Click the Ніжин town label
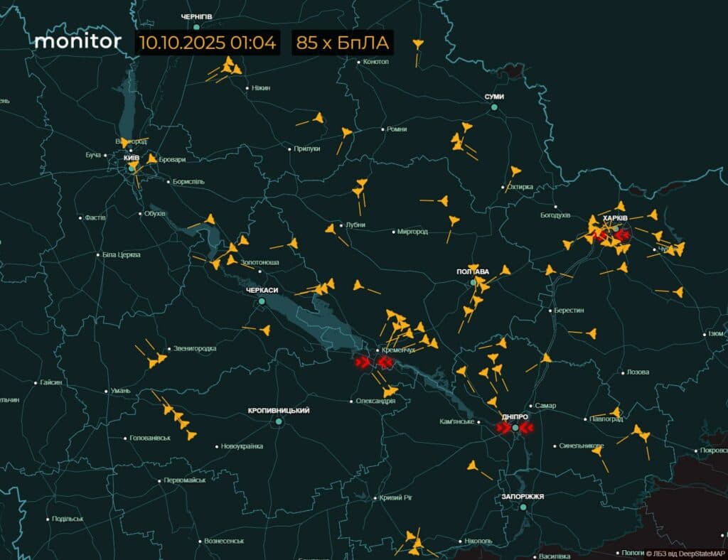Viewport: 728px width, 560px height. coord(260,88)
